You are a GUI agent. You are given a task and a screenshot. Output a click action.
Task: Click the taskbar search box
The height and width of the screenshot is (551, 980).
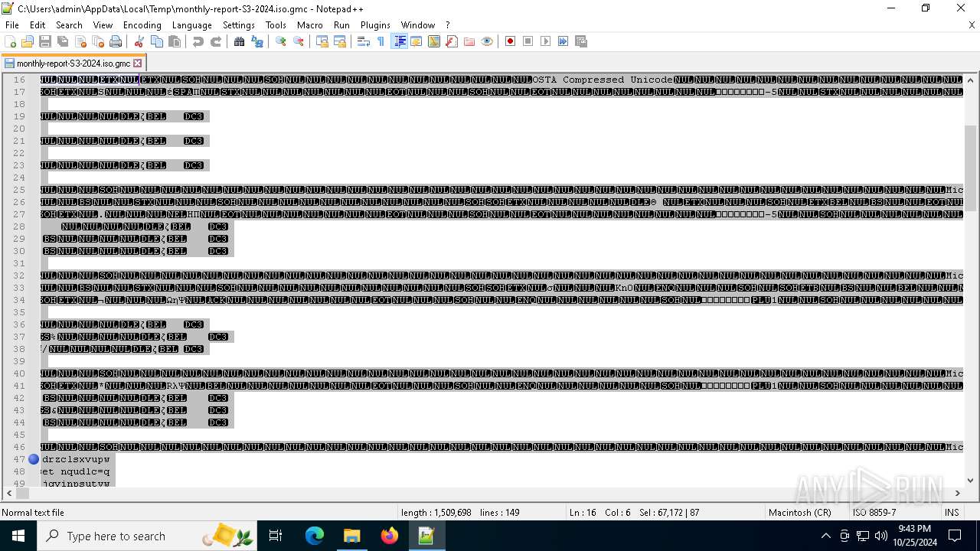(145, 536)
